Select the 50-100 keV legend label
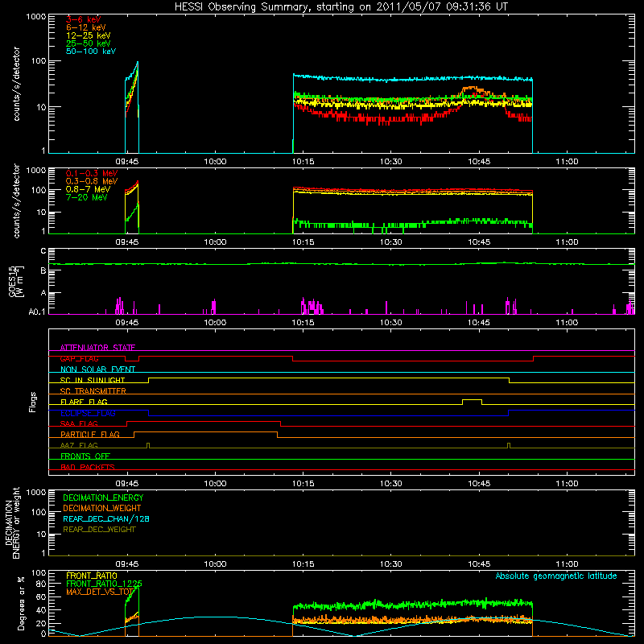644x644 pixels. click(x=91, y=52)
